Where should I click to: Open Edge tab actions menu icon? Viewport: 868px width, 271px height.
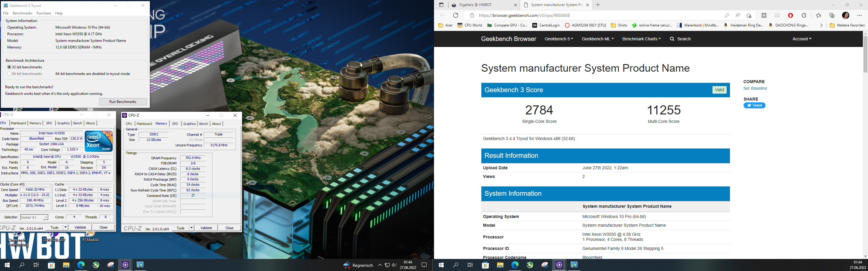(441, 5)
